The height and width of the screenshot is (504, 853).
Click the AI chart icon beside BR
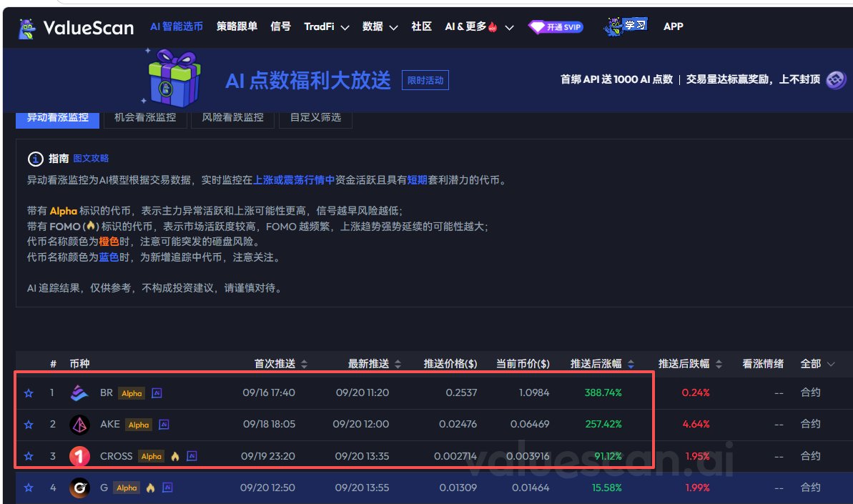tap(157, 392)
